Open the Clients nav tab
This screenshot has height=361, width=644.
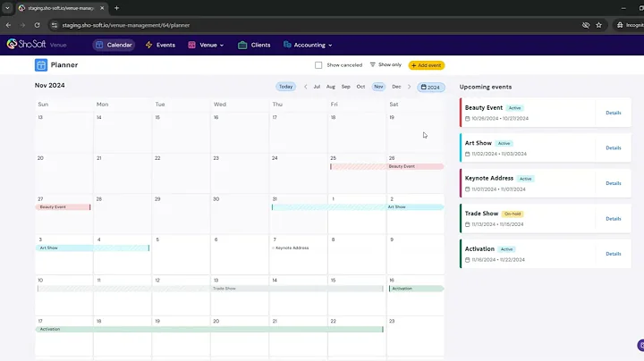254,45
